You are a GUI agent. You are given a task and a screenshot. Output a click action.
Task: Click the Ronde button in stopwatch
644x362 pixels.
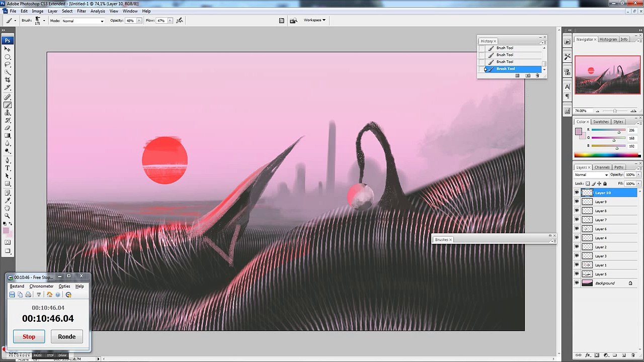(x=67, y=336)
